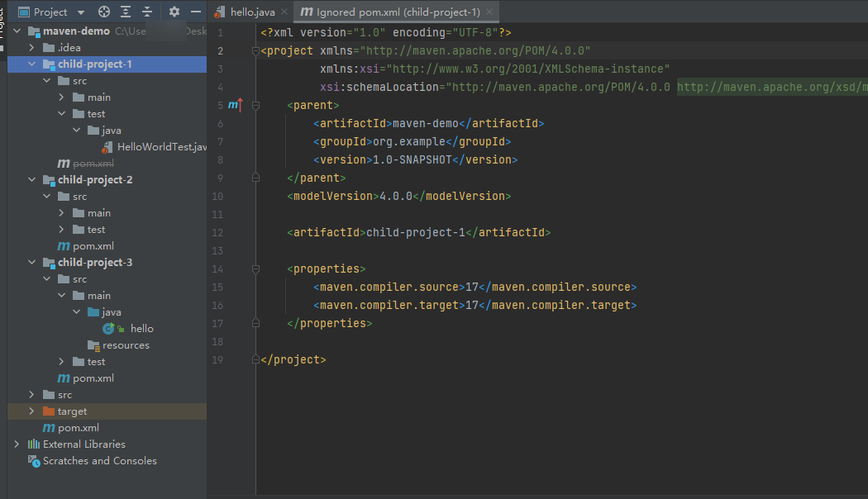Click the Scratches and Consoles icon

click(34, 461)
